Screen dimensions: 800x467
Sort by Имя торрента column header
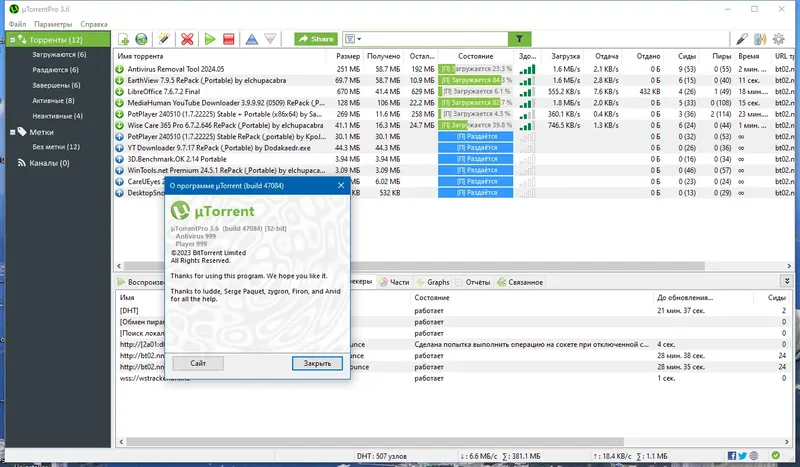pos(140,56)
